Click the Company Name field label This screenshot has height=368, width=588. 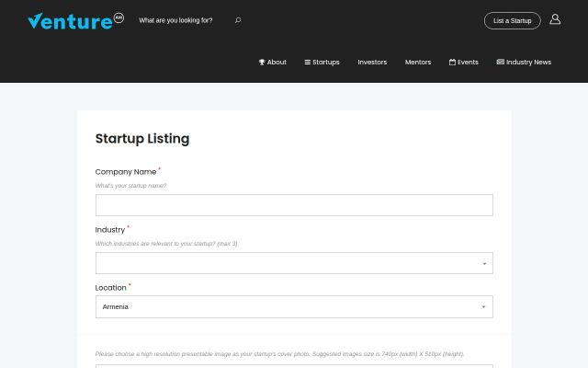point(126,172)
